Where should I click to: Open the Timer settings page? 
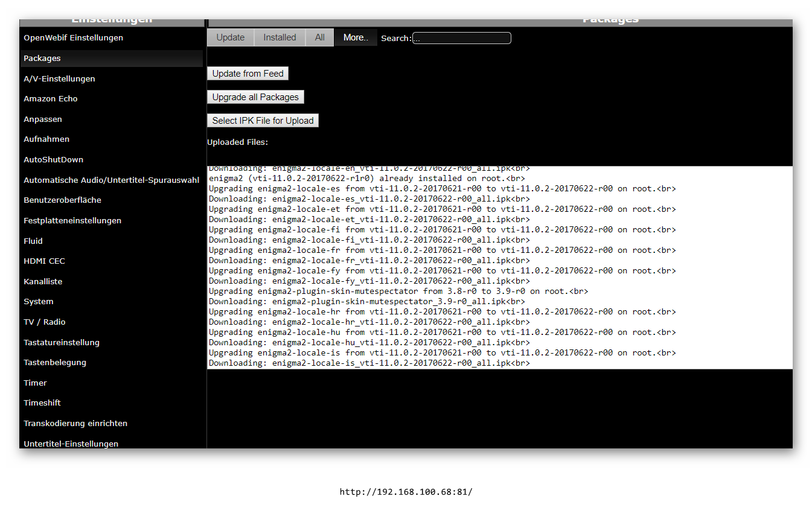coord(35,383)
